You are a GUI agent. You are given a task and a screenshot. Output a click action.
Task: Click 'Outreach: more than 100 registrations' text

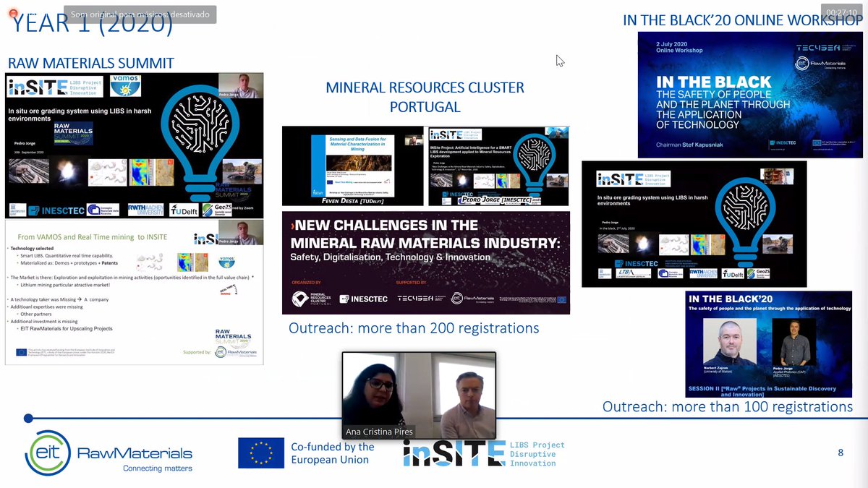pyautogui.click(x=728, y=407)
